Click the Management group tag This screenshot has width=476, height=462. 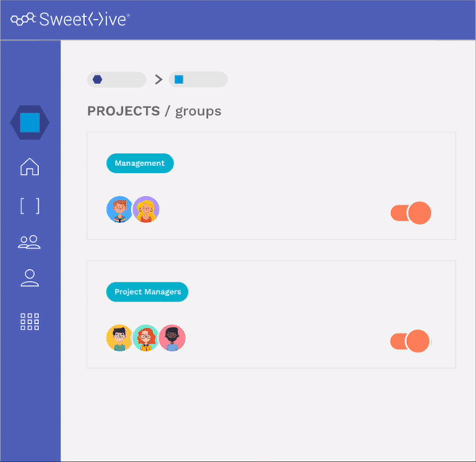tap(140, 163)
